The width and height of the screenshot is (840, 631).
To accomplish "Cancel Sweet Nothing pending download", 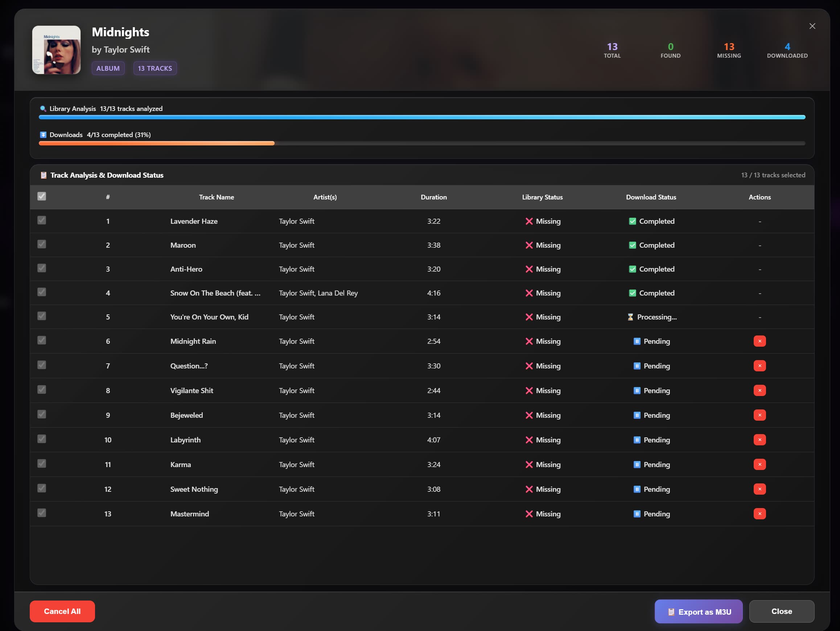I will click(x=759, y=489).
